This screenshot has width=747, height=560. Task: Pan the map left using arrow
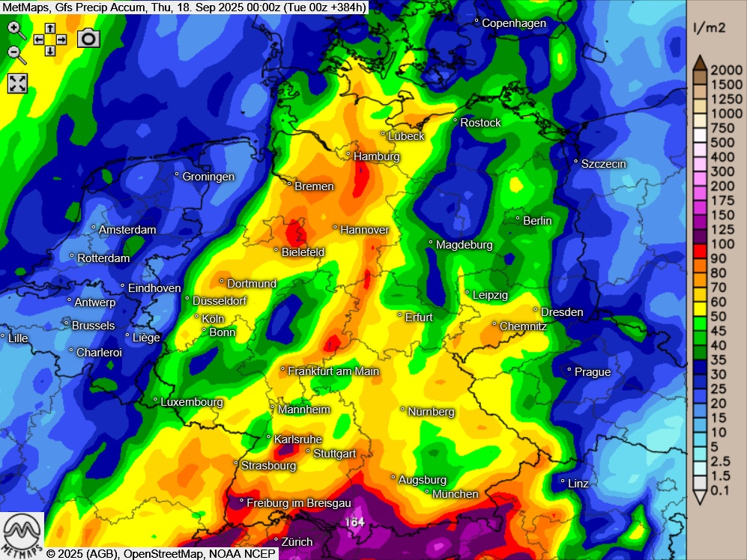point(39,39)
